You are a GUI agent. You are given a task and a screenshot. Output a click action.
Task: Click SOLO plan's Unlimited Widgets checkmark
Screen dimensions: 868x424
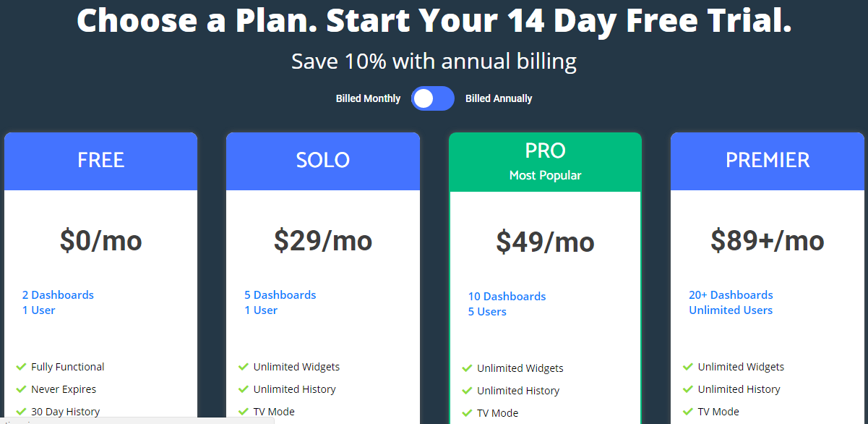tap(244, 367)
